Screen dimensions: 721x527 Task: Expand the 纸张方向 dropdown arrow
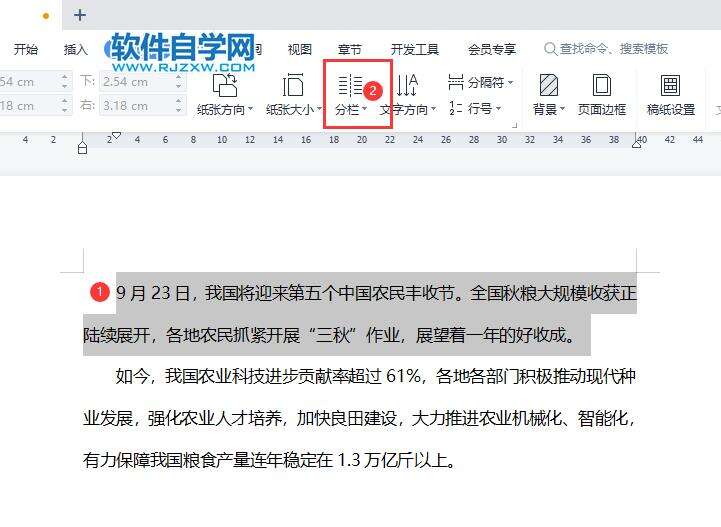[x=251, y=109]
